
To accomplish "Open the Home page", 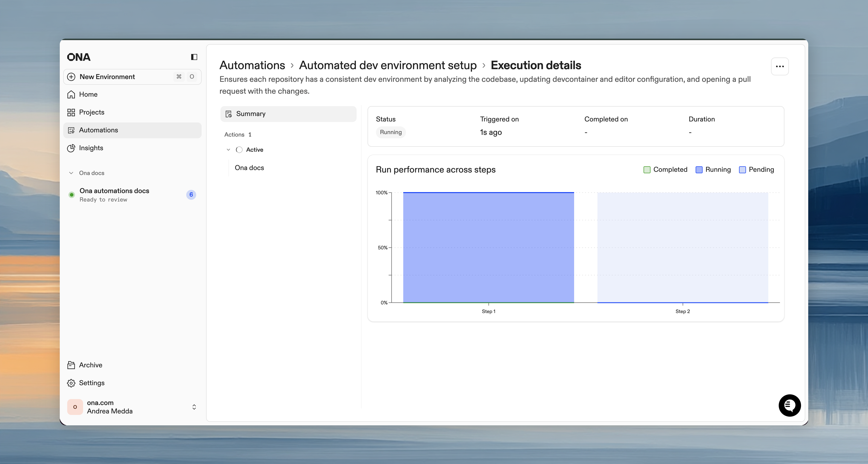I will point(88,94).
